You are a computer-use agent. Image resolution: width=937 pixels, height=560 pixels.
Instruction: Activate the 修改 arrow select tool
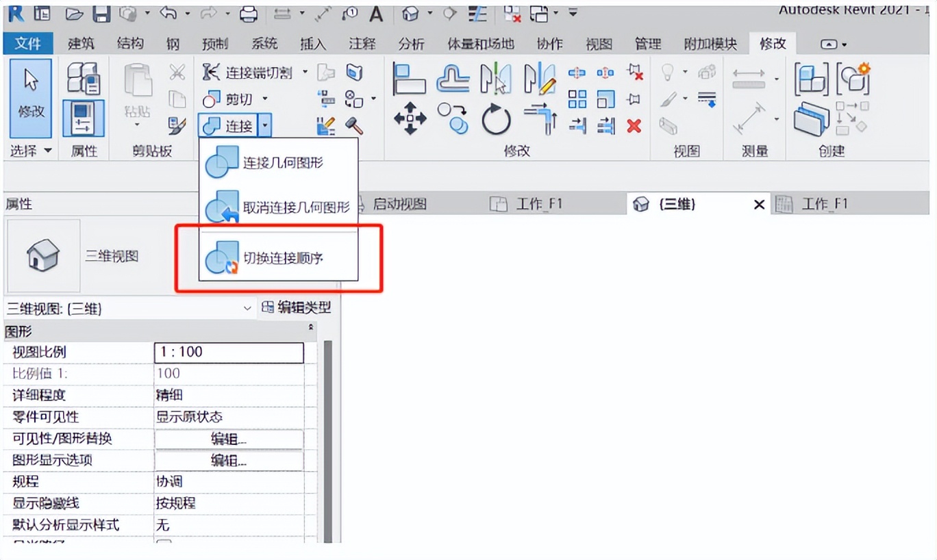[31, 98]
